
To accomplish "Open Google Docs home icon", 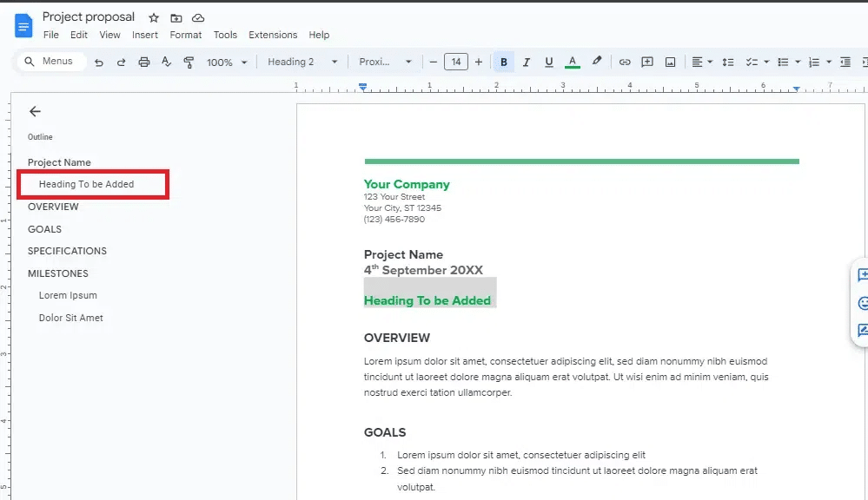I will point(23,26).
